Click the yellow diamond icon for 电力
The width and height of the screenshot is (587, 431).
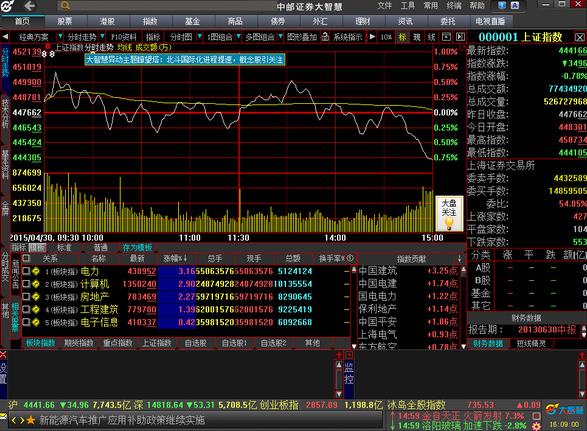(36, 271)
